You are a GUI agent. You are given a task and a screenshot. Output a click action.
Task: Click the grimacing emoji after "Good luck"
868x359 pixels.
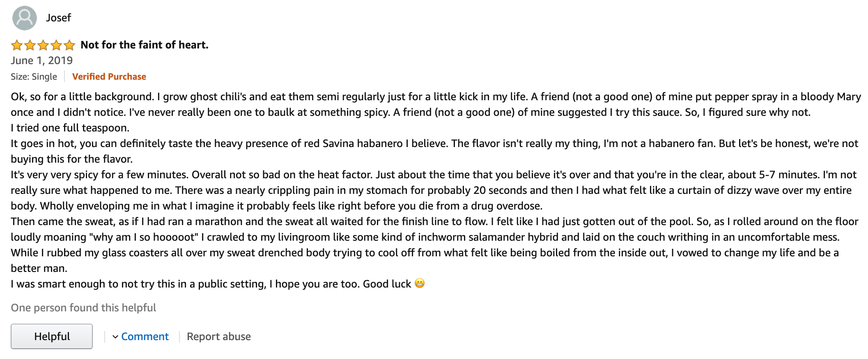pos(419,283)
